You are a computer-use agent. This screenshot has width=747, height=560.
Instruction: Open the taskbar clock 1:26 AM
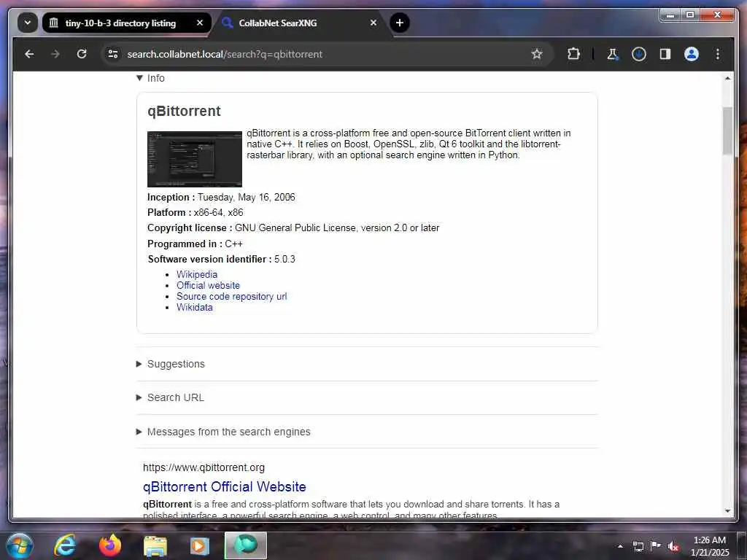tap(709, 546)
